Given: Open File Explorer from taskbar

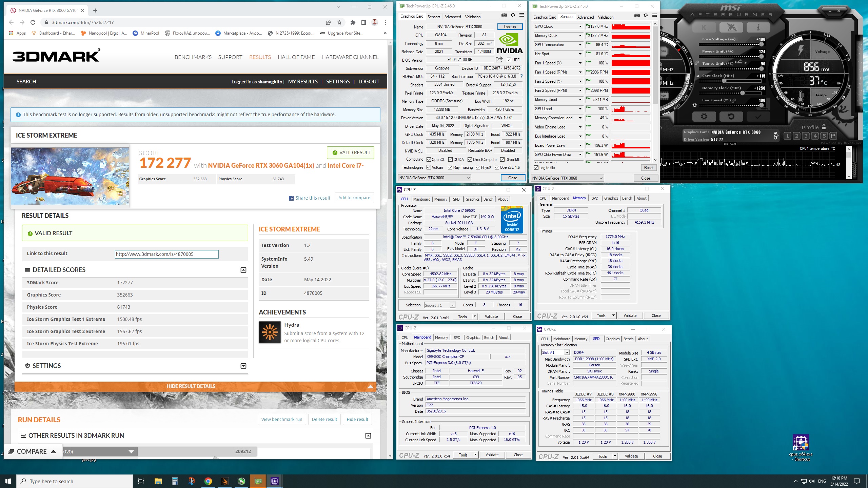Looking at the screenshot, I should tap(158, 481).
